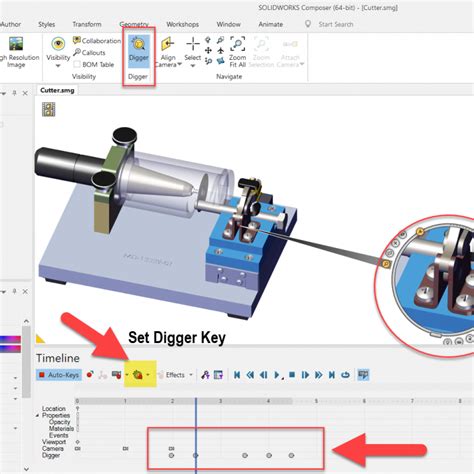Open the Set Camera Keys dropdown arrow
The image size is (474, 474).
127,375
